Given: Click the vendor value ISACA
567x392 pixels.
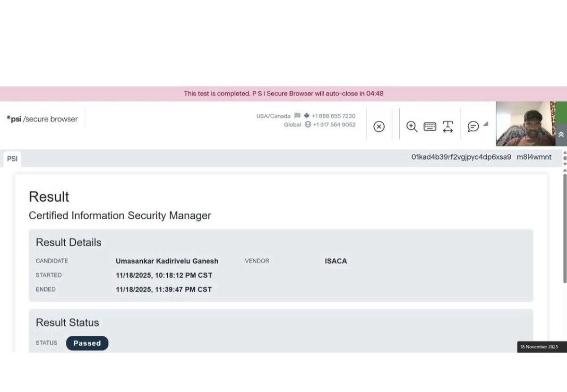Looking at the screenshot, I should (336, 261).
